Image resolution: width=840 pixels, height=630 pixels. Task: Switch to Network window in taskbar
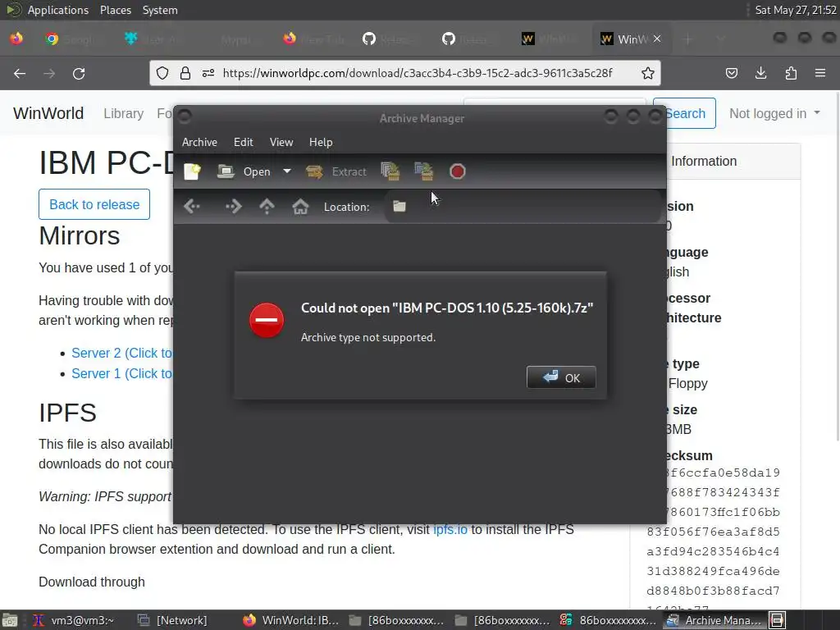click(x=173, y=620)
